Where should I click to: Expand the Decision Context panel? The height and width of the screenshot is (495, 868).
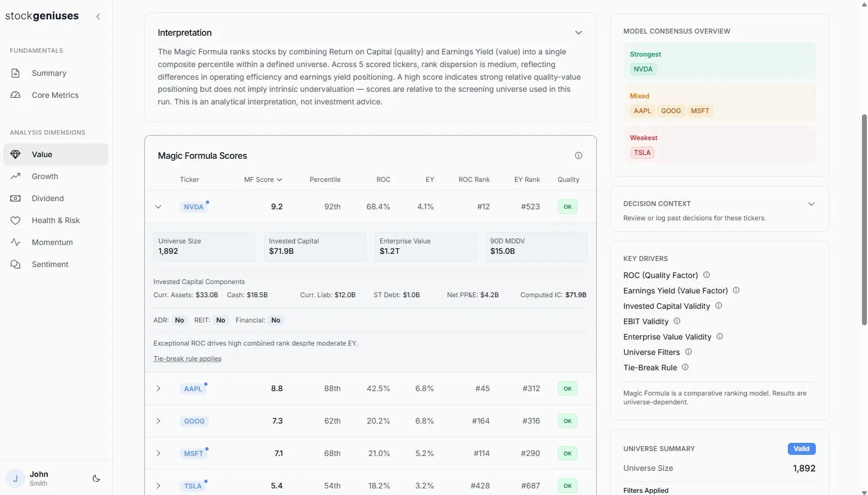click(x=811, y=204)
